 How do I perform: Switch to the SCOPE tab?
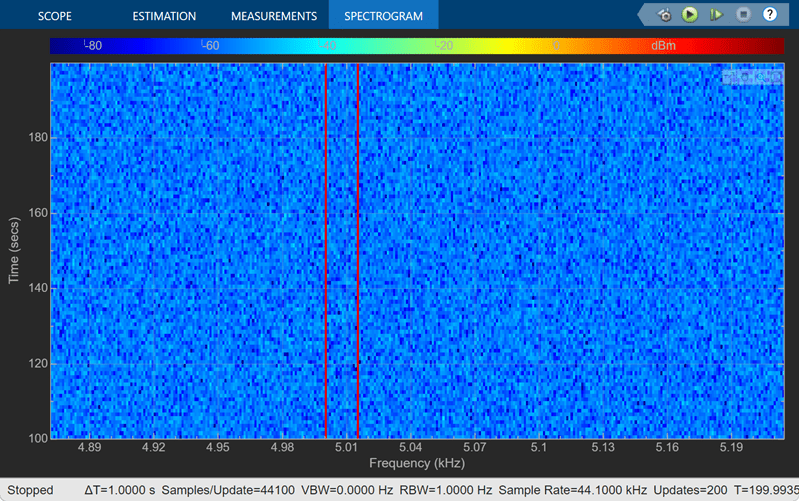pos(55,16)
